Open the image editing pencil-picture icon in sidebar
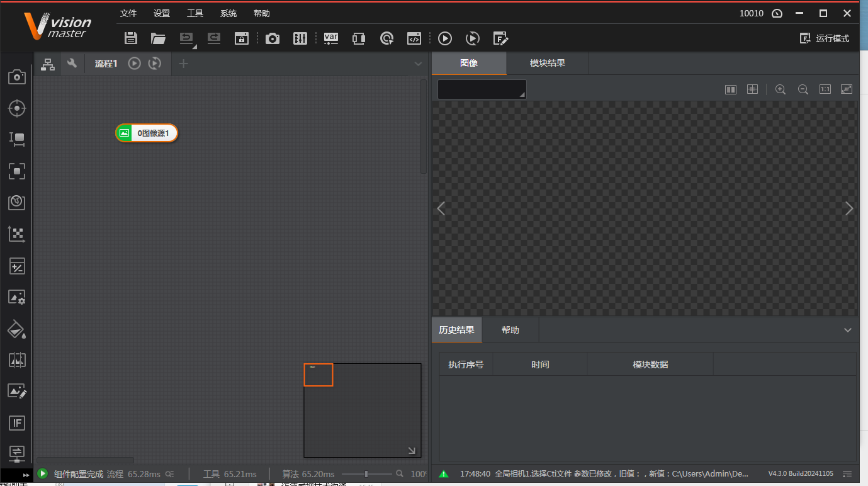The height and width of the screenshot is (486, 868). pyautogui.click(x=16, y=392)
